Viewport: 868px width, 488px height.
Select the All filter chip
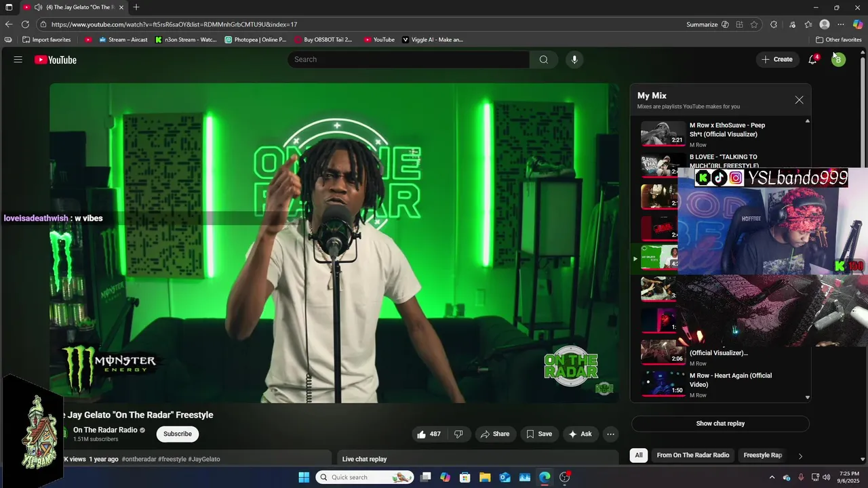coord(639,455)
